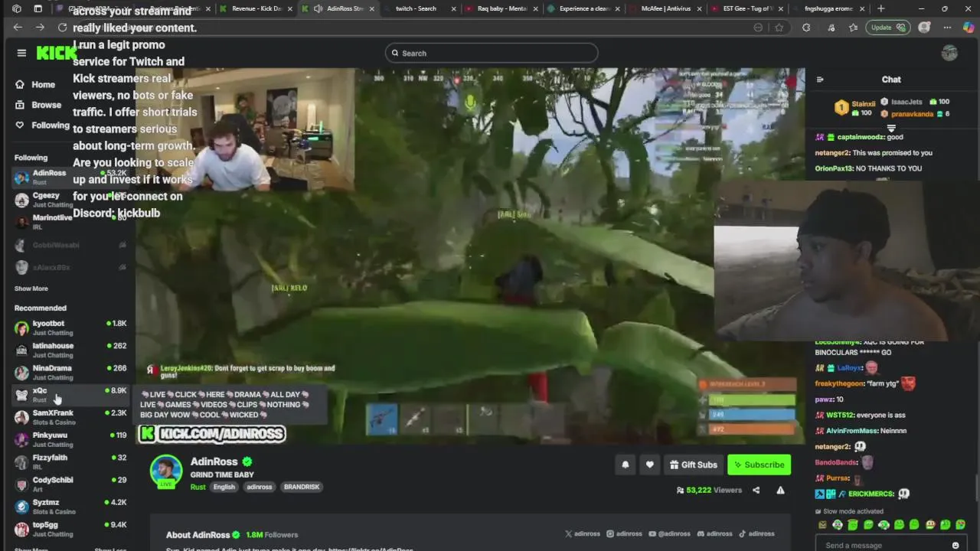Add page to favorites with star icon
Image resolution: width=980 pixels, height=551 pixels.
coord(779,28)
